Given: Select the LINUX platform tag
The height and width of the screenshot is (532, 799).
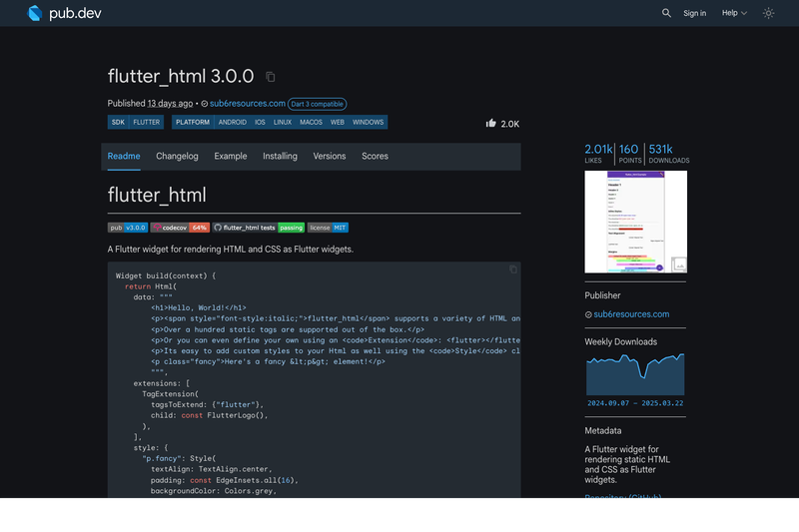Looking at the screenshot, I should tap(283, 122).
